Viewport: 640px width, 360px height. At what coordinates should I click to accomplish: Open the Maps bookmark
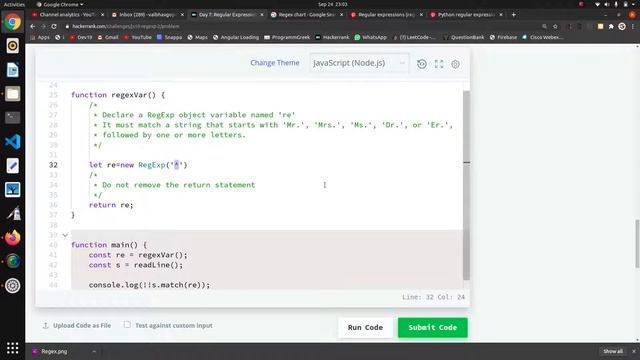click(198, 37)
